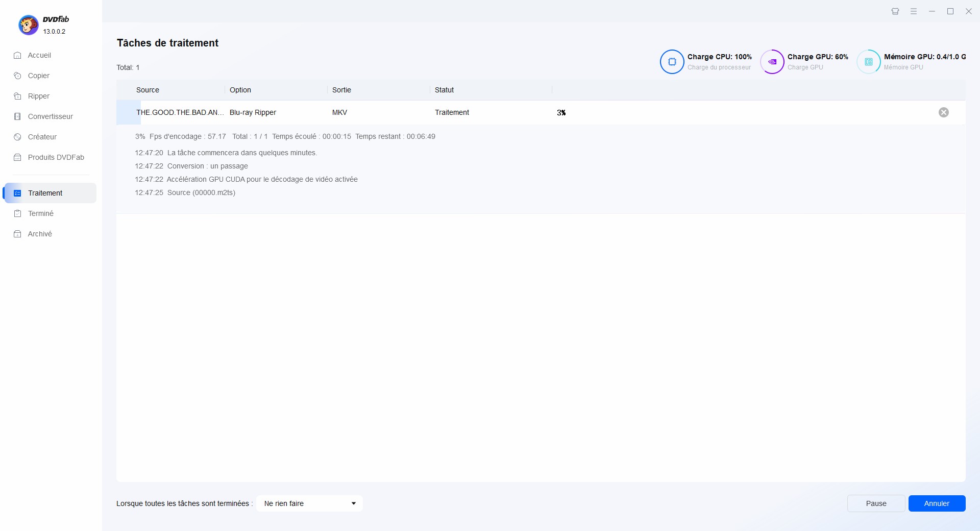Click the Ripper sidebar icon
980x531 pixels.
[17, 96]
